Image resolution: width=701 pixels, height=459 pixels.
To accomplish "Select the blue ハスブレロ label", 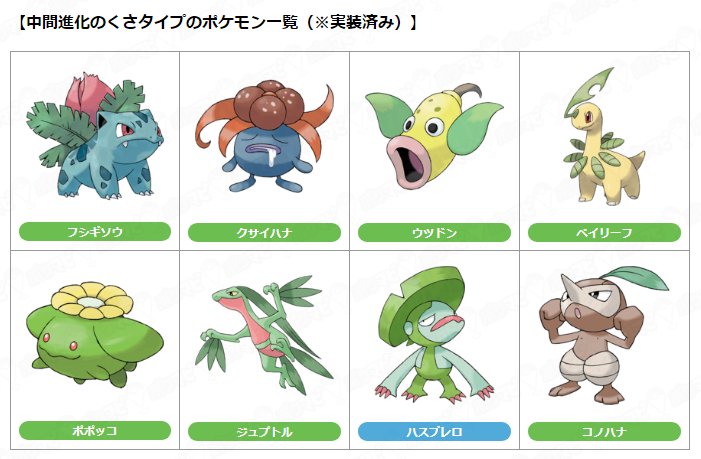I will (434, 432).
